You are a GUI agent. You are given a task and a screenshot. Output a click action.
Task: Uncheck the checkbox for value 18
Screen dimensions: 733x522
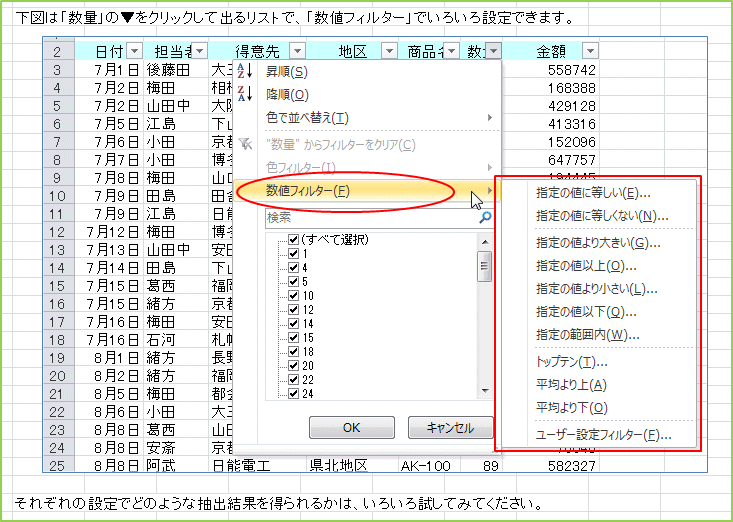pyautogui.click(x=294, y=352)
